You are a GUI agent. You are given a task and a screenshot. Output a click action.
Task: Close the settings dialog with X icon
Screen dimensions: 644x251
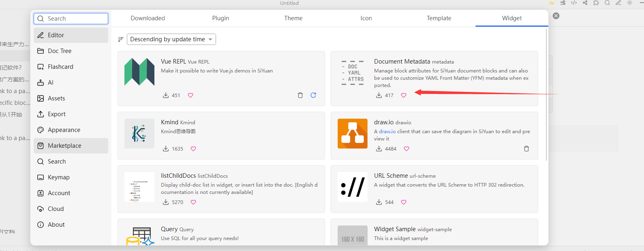556,16
